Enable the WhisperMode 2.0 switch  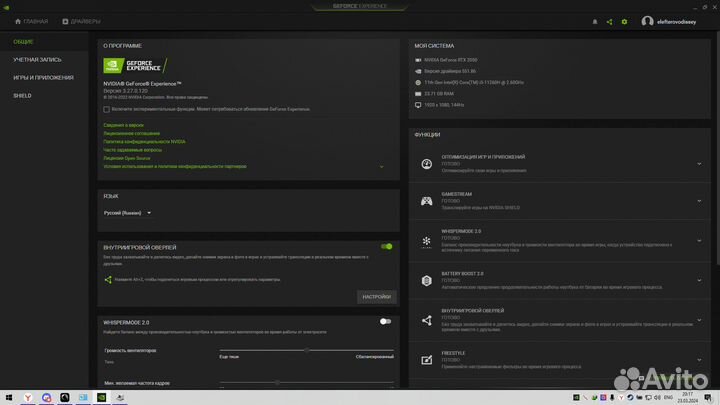[x=385, y=322]
